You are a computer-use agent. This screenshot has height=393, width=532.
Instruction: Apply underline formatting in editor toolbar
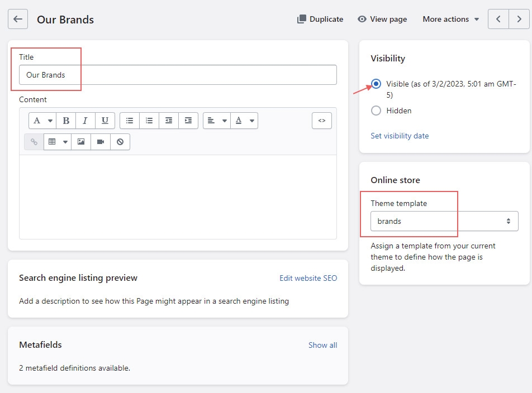(104, 121)
